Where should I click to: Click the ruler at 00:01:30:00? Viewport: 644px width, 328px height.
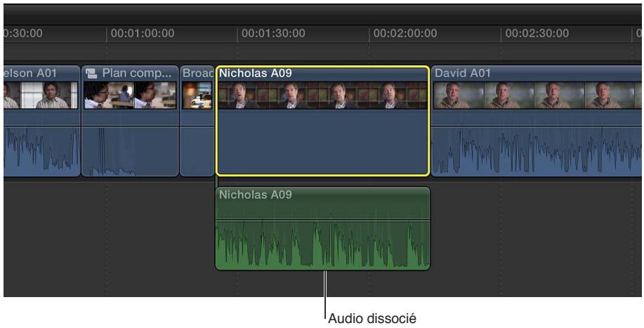pos(273,33)
